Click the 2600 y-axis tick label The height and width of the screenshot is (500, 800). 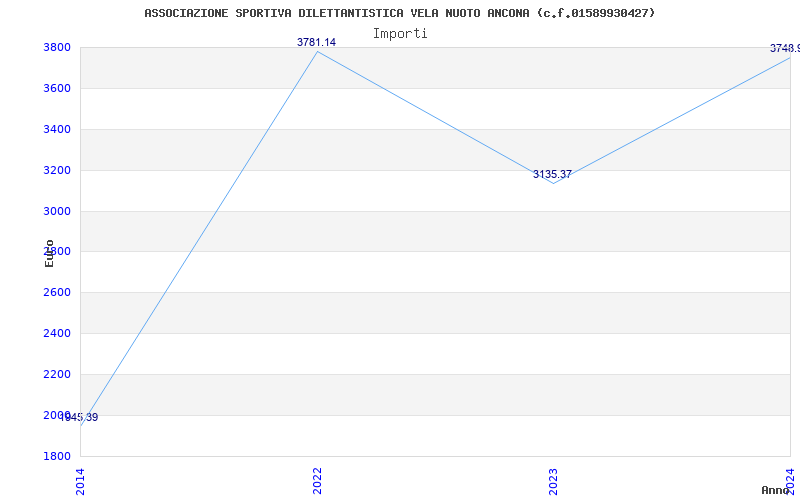56,293
